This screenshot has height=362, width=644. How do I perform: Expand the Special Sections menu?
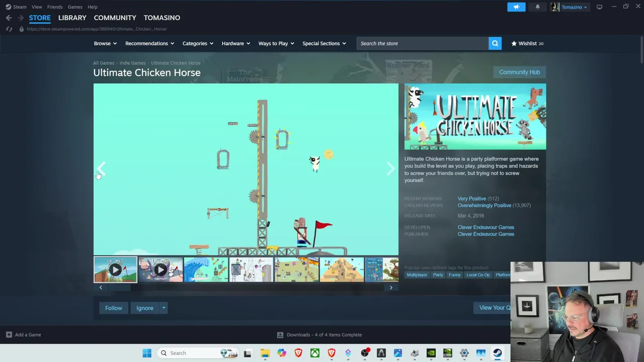(x=324, y=43)
